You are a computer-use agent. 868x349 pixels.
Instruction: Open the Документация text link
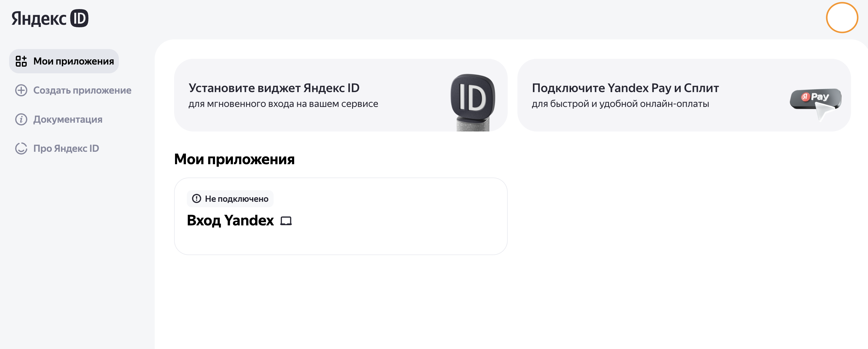[x=68, y=119]
